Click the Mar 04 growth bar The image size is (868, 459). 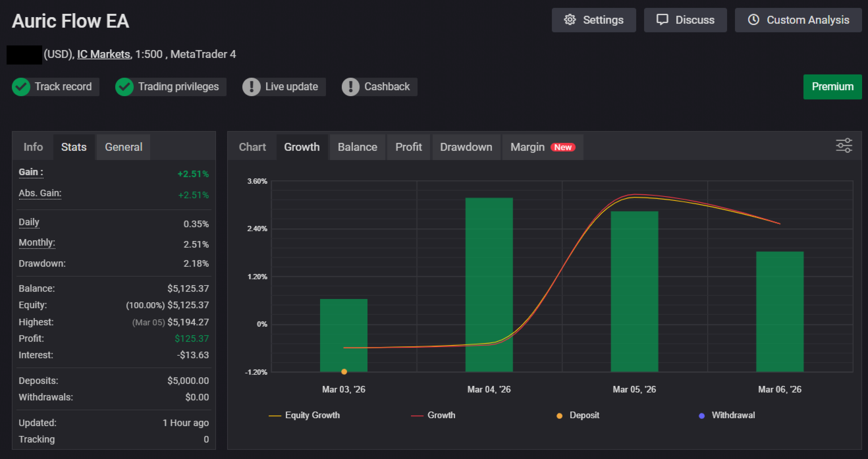click(489, 283)
